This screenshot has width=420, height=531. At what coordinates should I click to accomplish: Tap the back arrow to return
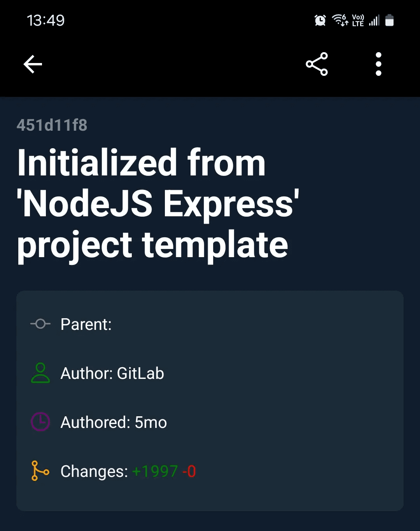tap(33, 64)
